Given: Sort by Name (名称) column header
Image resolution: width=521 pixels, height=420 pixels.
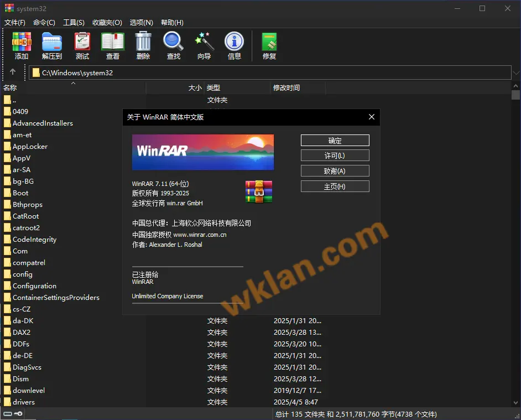Looking at the screenshot, I should (73, 88).
